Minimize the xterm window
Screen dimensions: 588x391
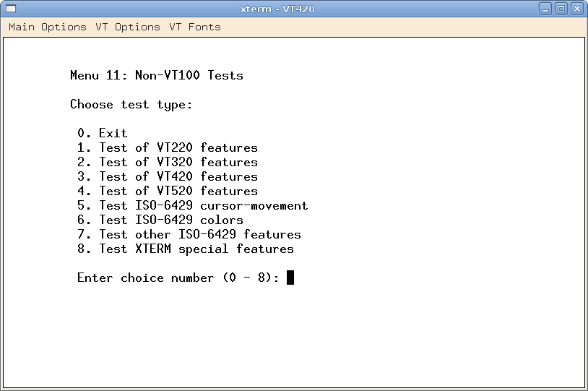(x=547, y=9)
